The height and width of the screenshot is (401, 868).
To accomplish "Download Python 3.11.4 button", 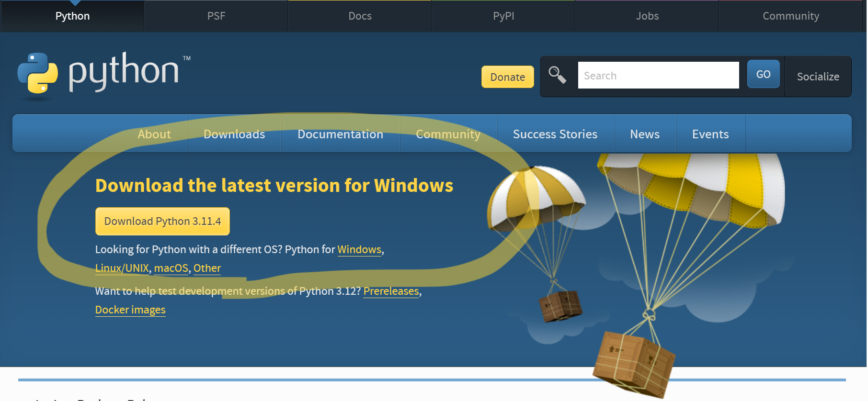I will 162,222.
